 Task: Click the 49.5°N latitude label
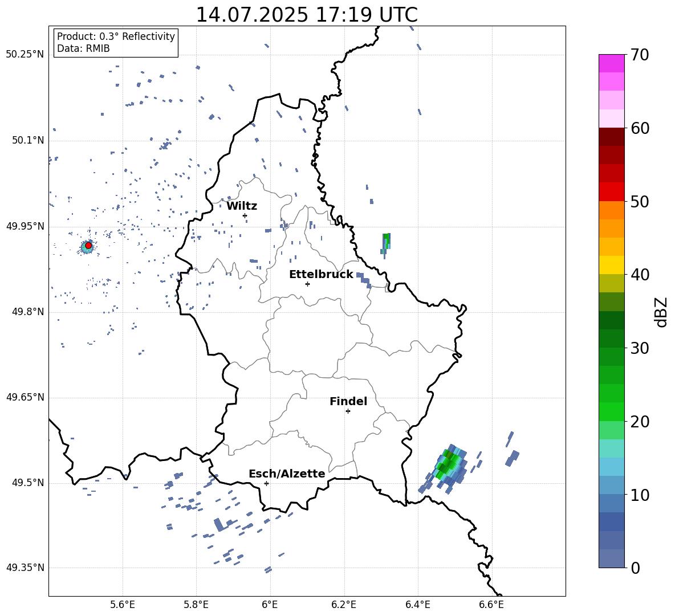(27, 483)
